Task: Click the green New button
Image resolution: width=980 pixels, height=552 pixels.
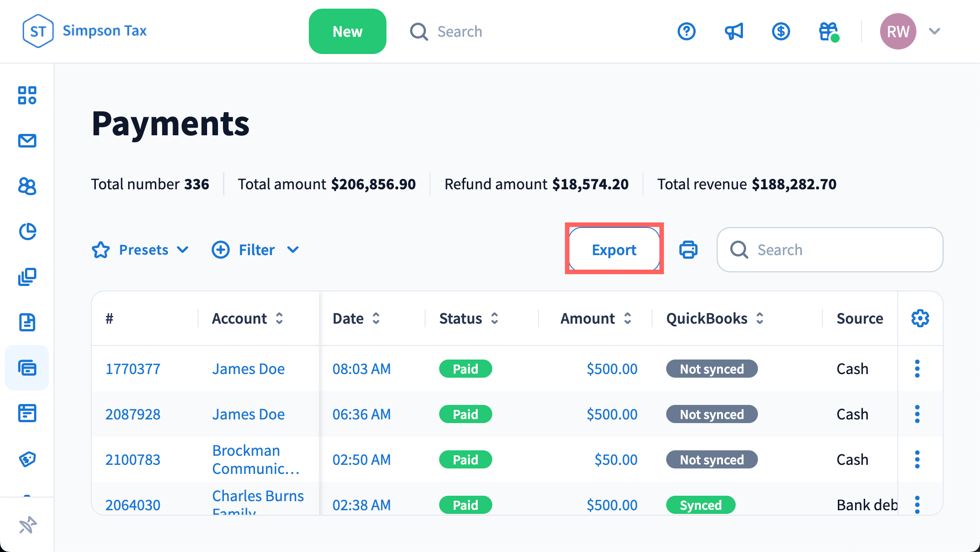Action: [x=347, y=31]
